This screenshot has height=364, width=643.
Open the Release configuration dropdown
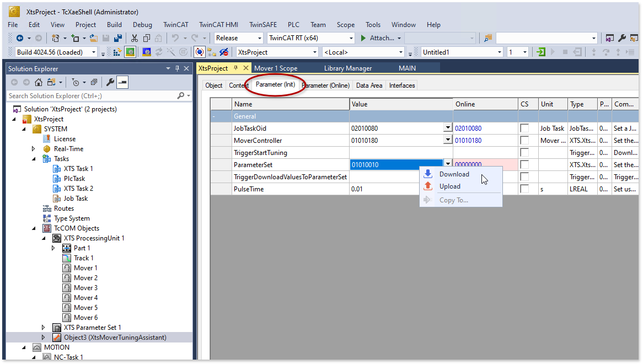point(259,38)
